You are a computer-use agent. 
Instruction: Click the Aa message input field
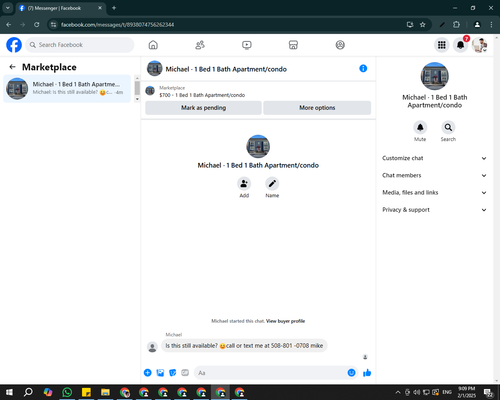click(x=270, y=373)
